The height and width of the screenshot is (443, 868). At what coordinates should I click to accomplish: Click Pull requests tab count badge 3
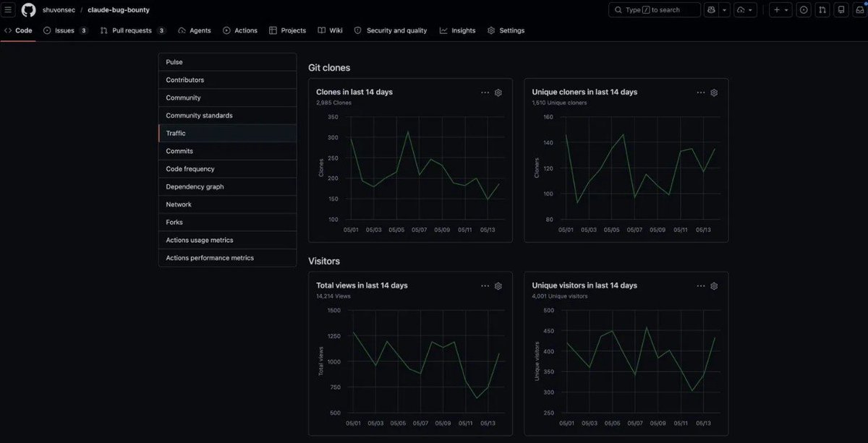161,30
